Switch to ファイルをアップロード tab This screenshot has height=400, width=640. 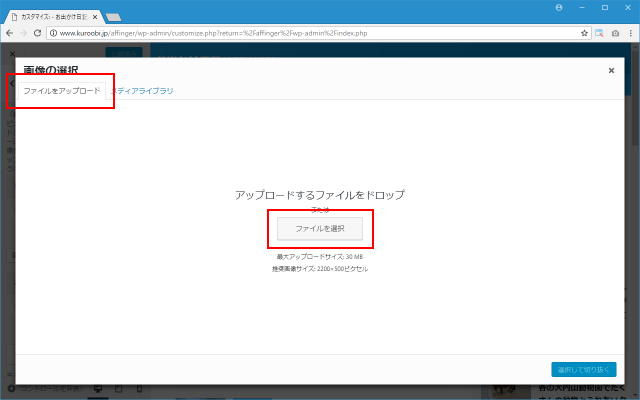[62, 91]
